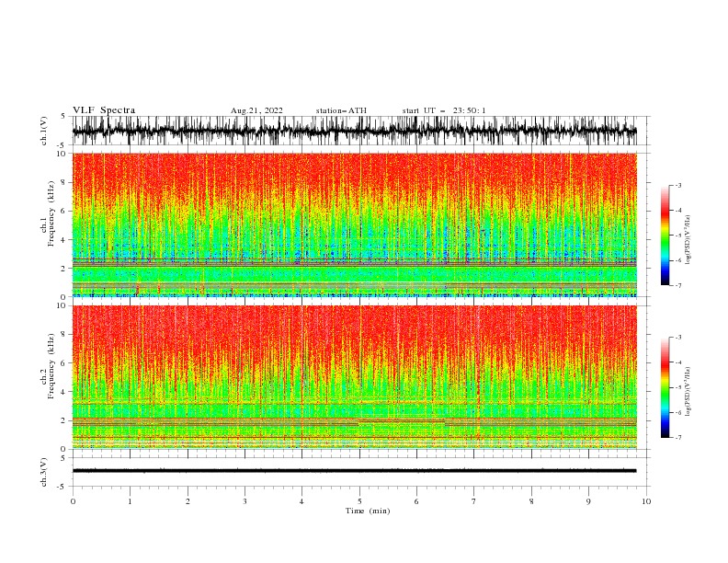Image resolution: width=728 pixels, height=563 pixels.
Task: Click the ch.3 flat voltage trace
Action: pyautogui.click(x=355, y=471)
